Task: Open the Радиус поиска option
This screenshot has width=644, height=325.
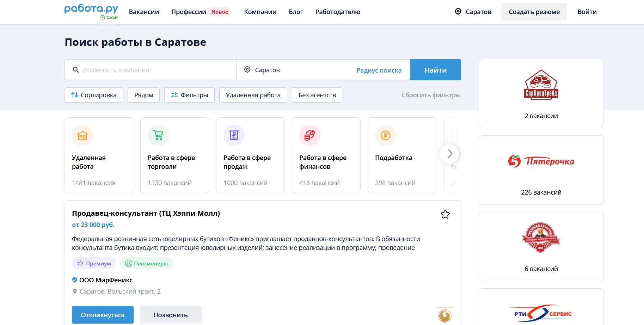Action: pos(379,70)
